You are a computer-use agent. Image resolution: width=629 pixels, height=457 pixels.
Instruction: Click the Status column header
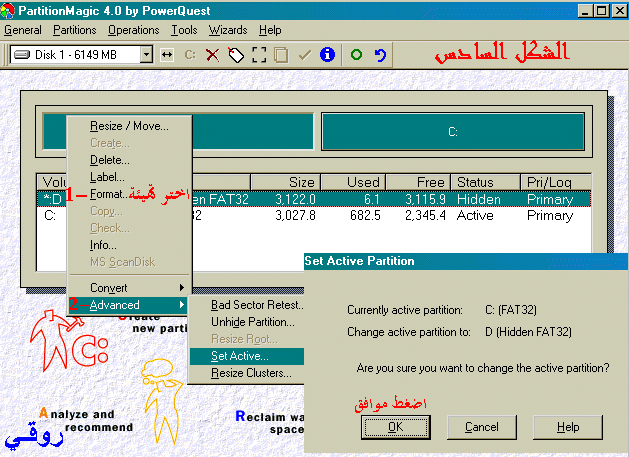[485, 182]
